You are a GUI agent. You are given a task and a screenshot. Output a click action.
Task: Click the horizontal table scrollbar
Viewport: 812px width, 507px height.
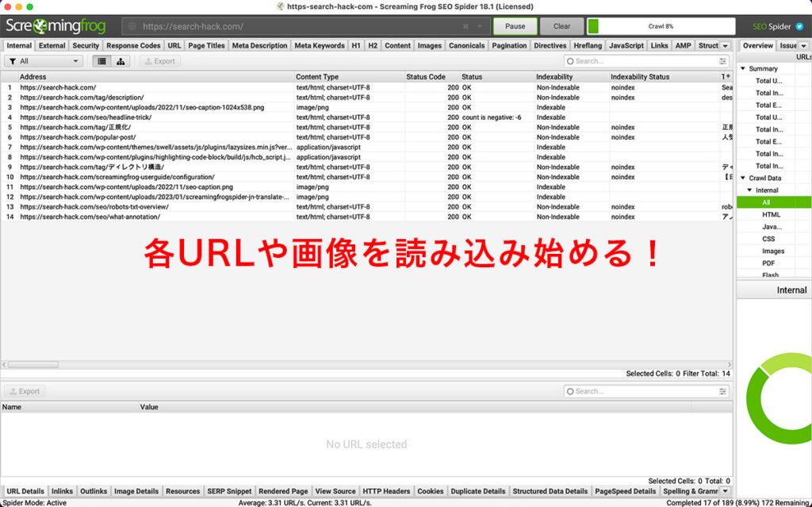coord(33,364)
